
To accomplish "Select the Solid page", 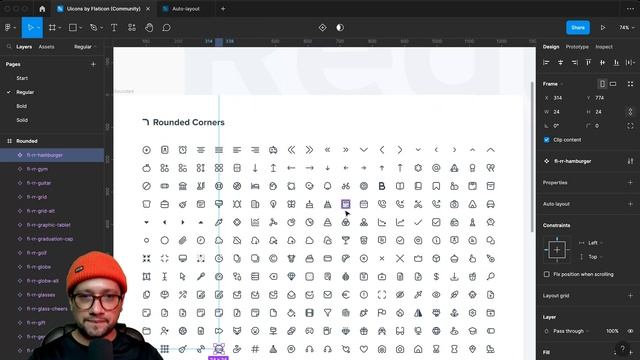I will pos(22,120).
